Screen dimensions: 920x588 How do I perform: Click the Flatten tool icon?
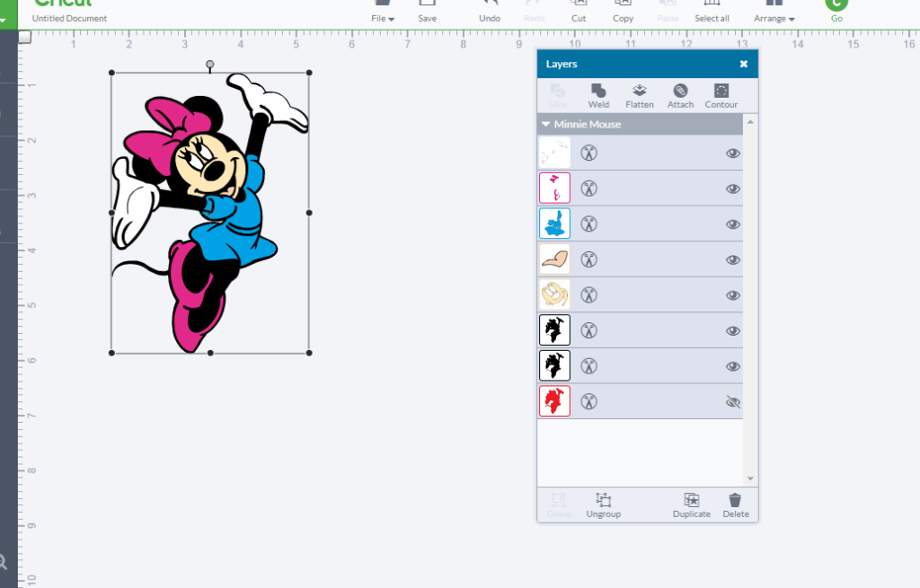639,91
